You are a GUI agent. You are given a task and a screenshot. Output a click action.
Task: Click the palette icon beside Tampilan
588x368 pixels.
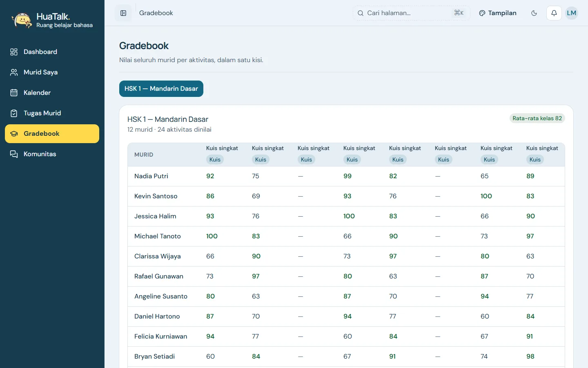pyautogui.click(x=482, y=13)
